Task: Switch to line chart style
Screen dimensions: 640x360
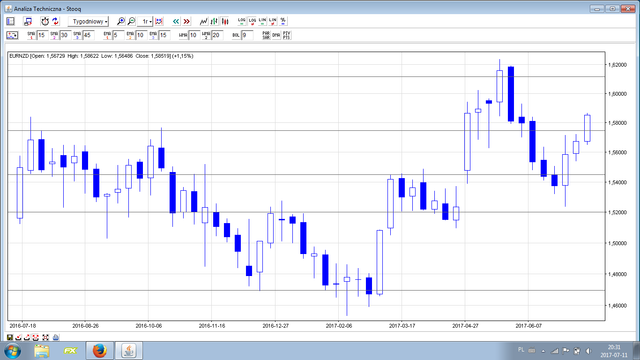Action: point(204,21)
